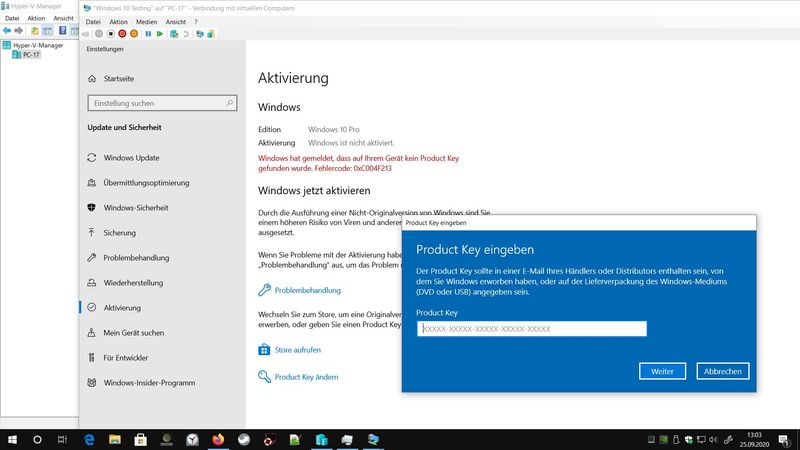Select PC-17 in the Hyper-V tree
800x450 pixels.
pos(31,55)
